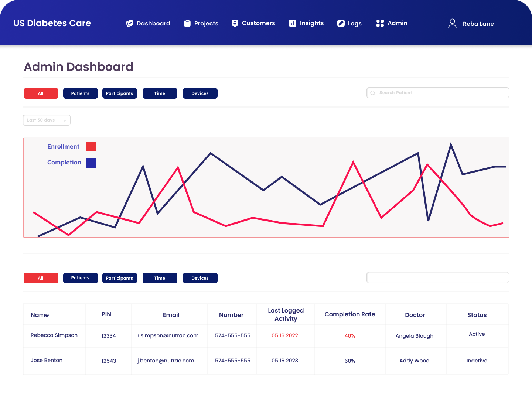The image size is (532, 399).
Task: Click email r.simpson@nutrac.com
Action: coord(168,335)
